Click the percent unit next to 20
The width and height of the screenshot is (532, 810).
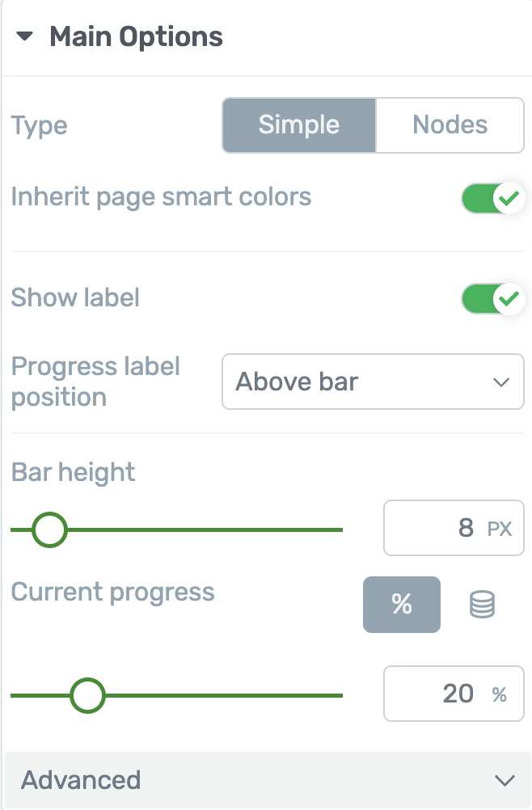click(x=500, y=694)
